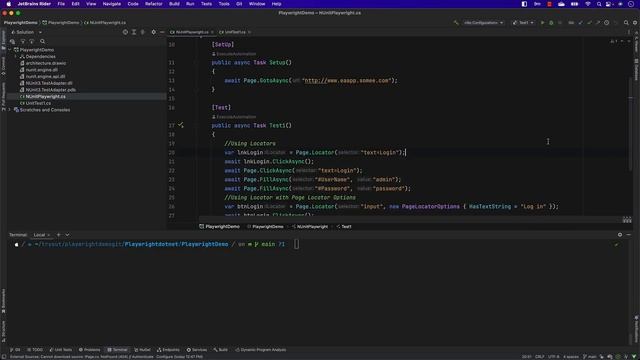Image resolution: width=640 pixels, height=360 pixels.
Task: Select nunit.engine.api.dll in the solution tree
Action: (x=45, y=76)
